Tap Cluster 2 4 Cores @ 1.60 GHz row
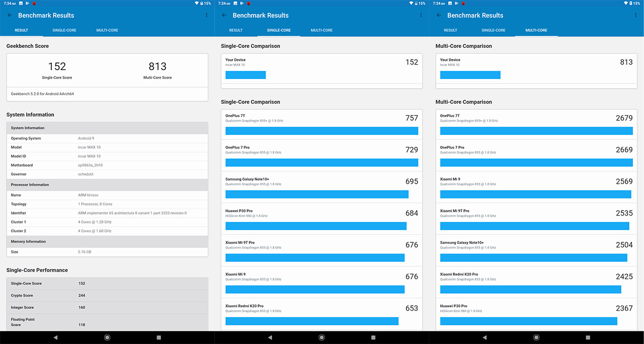The height and width of the screenshot is (344, 644). (x=107, y=231)
